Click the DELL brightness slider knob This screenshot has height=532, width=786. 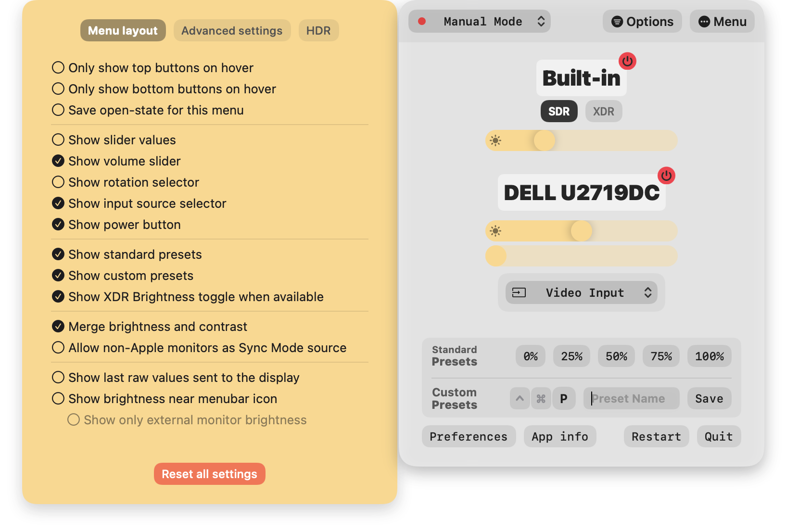coord(582,231)
